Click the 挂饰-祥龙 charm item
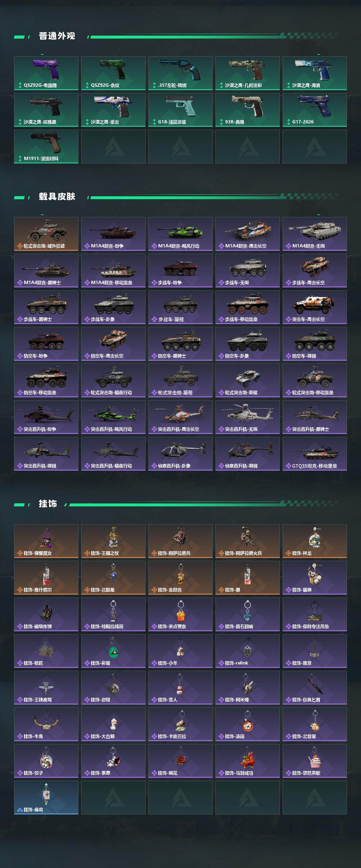Image resolution: width=361 pixels, height=868 pixels. tap(314, 541)
